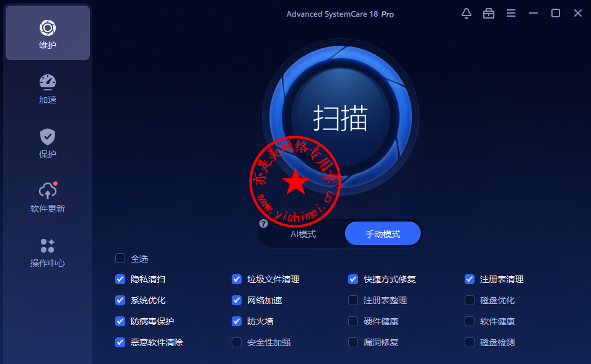Uncheck 防火墙 checkbox
The image size is (591, 364).
coord(236,321)
